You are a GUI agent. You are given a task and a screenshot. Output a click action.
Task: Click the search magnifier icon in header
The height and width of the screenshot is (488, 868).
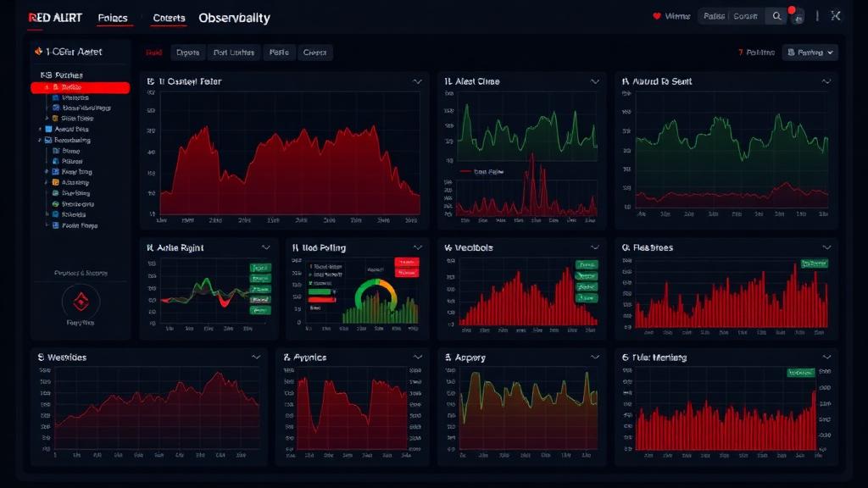coord(776,17)
